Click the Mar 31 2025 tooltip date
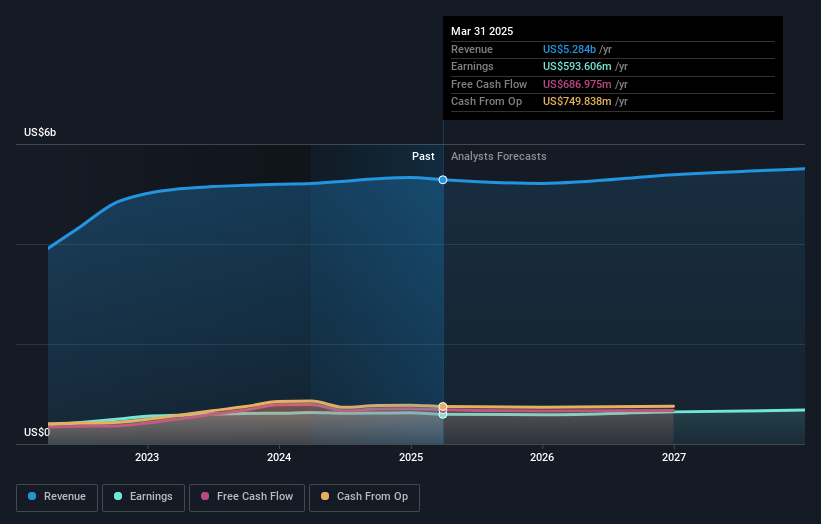Screen dimensions: 821x524 (482, 31)
